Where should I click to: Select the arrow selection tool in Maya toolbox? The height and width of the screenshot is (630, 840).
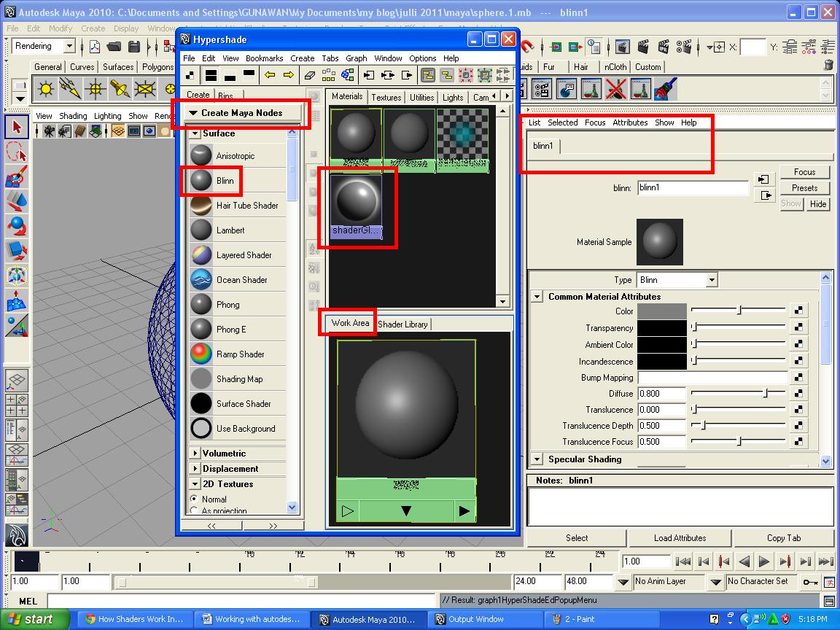click(x=17, y=126)
